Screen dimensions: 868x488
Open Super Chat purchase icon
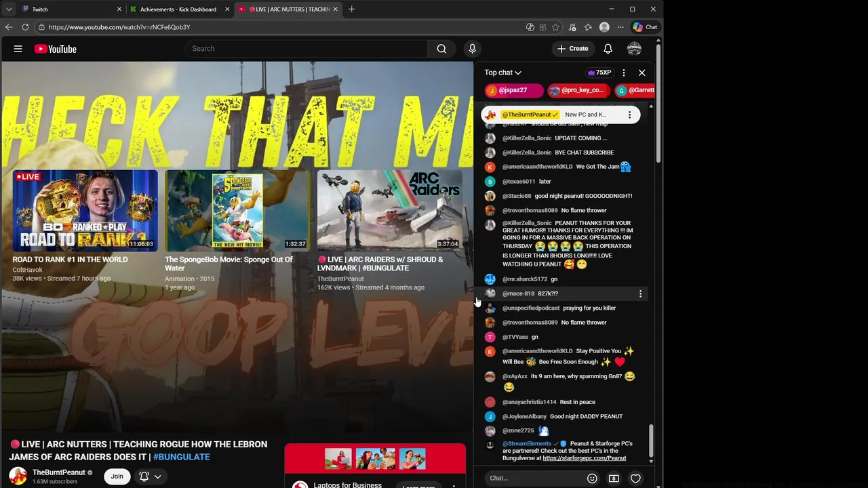tap(614, 479)
